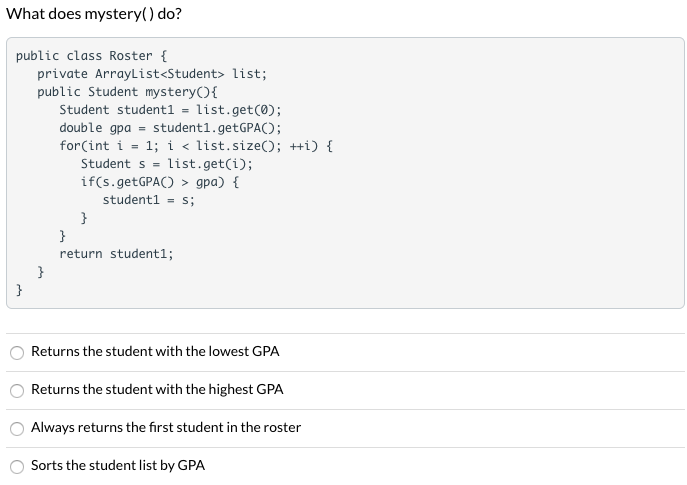Click the 'public class Roster {' code line

click(x=92, y=56)
